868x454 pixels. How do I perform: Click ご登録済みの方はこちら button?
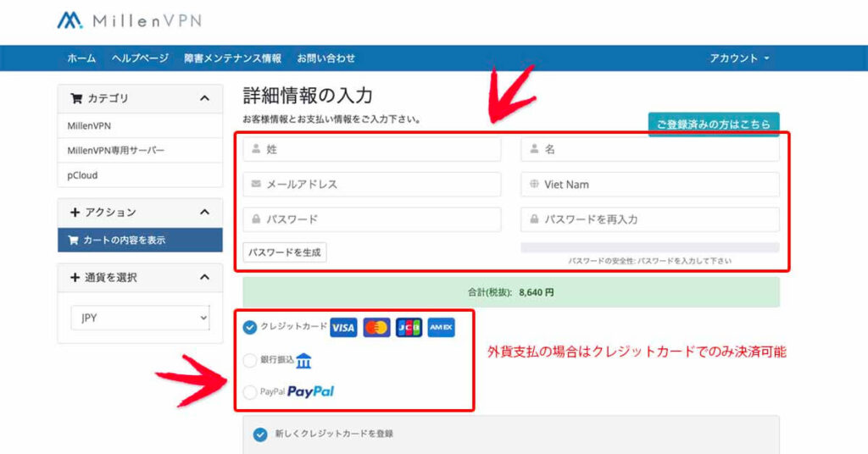pos(714,125)
